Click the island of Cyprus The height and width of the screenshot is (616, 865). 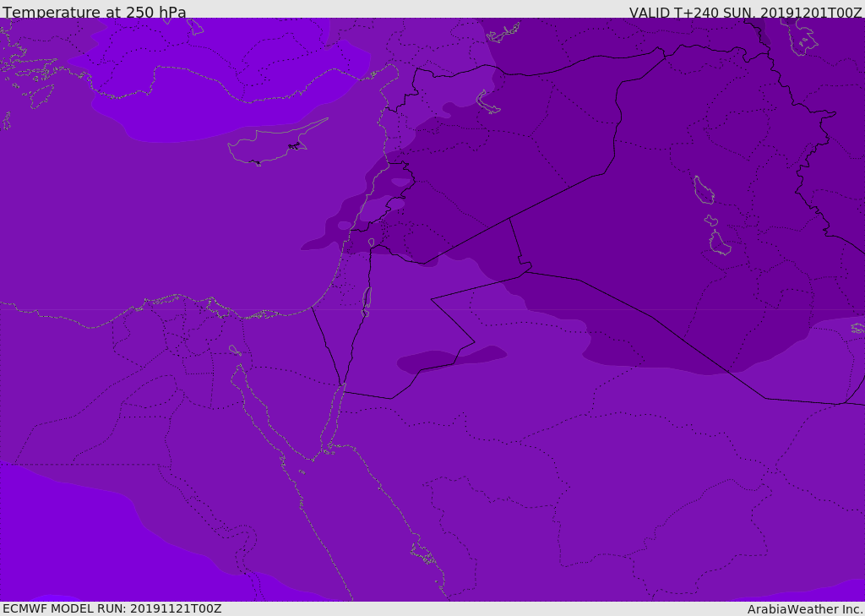(270, 145)
